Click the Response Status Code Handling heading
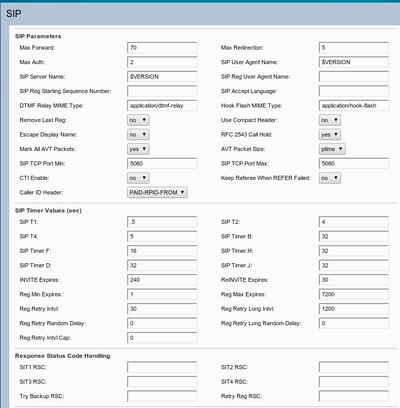400x408 pixels. (63, 356)
